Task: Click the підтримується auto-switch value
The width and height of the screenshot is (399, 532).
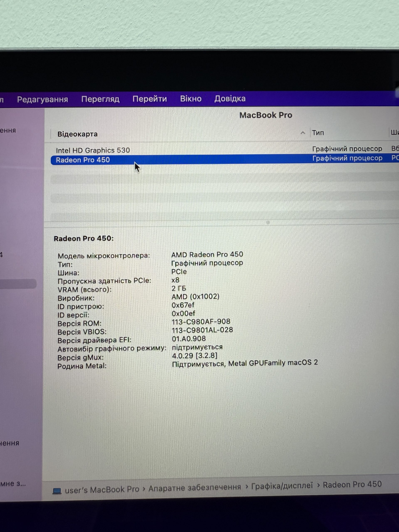Action: click(197, 347)
